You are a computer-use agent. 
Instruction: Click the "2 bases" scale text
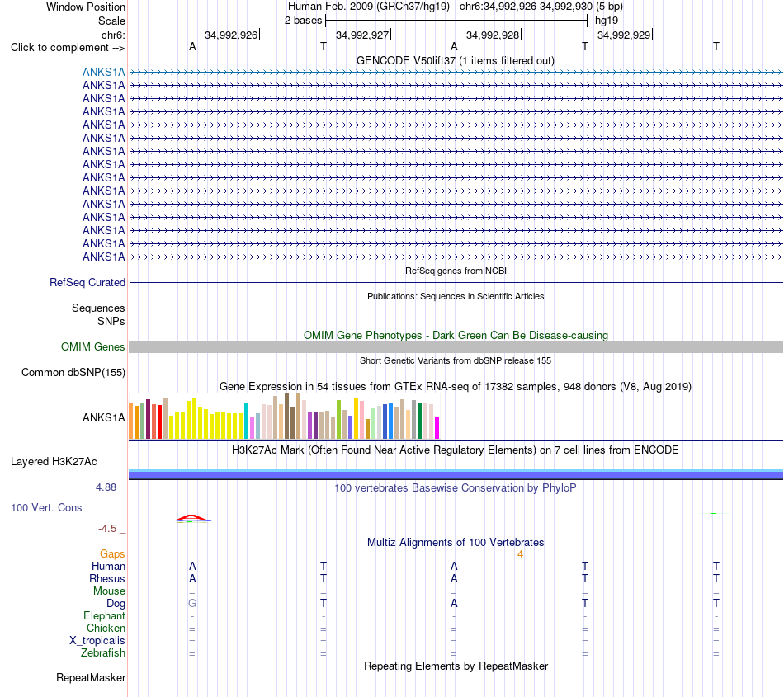303,21
